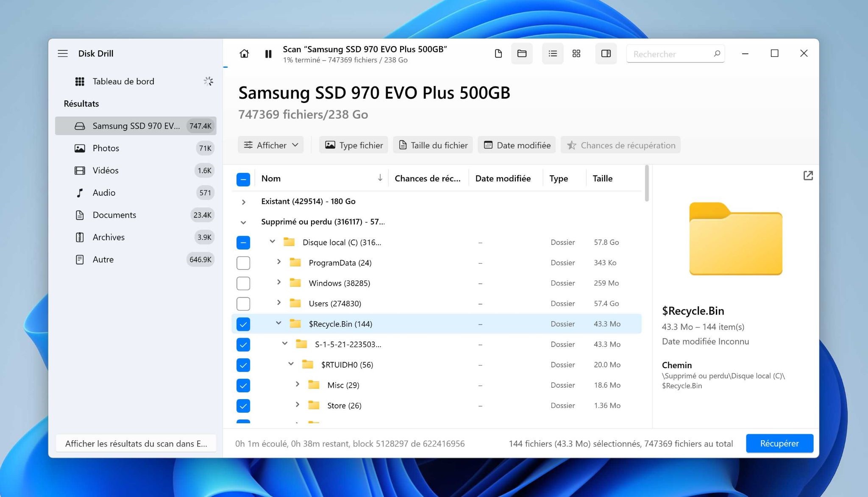Screen dimensions: 868x497
Task: Open Audio category in sidebar
Action: tap(136, 192)
